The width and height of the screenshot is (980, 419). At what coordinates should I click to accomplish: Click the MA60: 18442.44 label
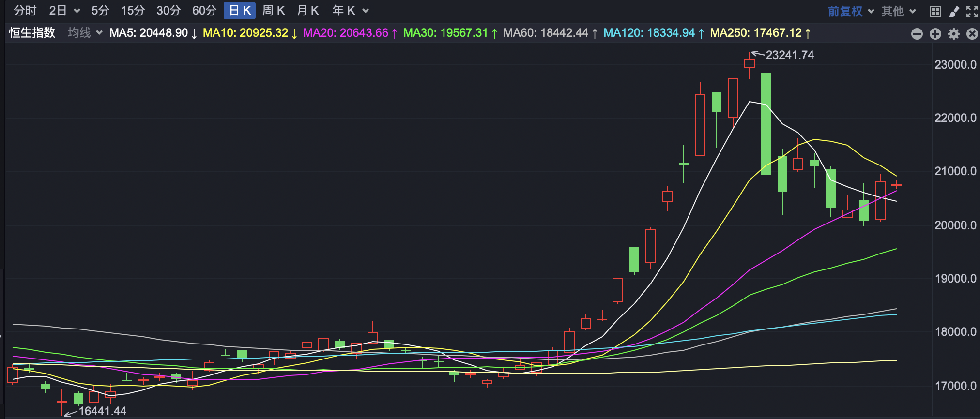pos(551,33)
